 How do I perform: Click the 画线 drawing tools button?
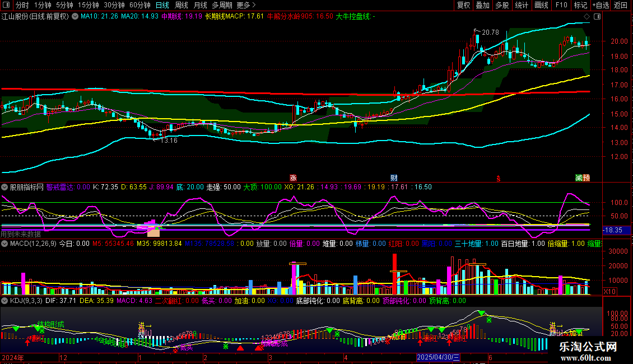541,5
